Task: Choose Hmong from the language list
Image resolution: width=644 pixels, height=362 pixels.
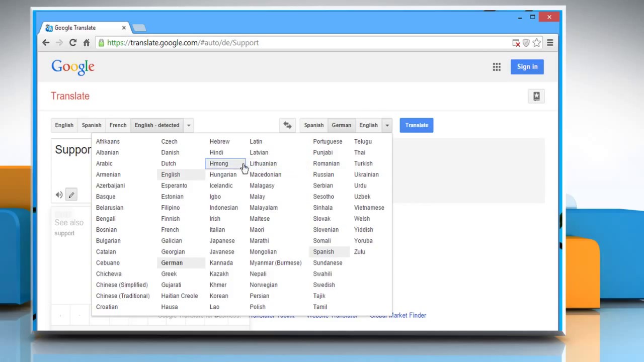Action: coord(225,163)
